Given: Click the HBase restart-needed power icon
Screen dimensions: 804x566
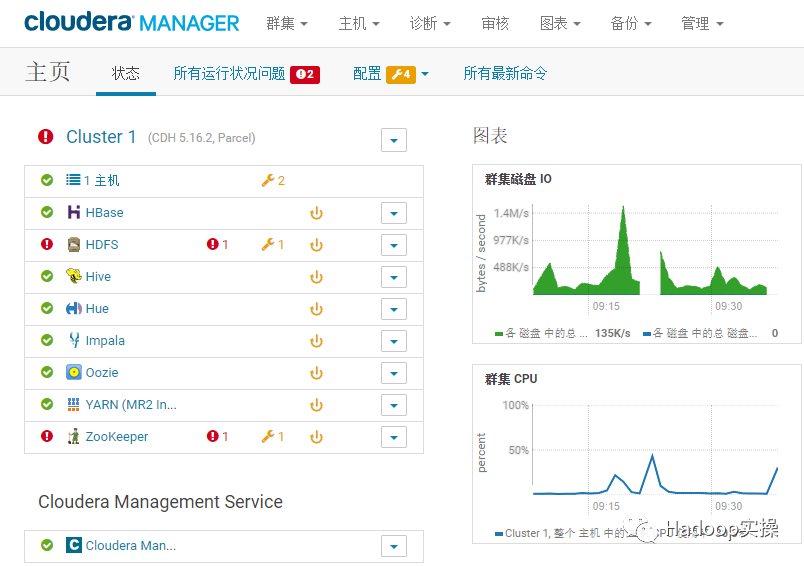Looking at the screenshot, I should [316, 213].
